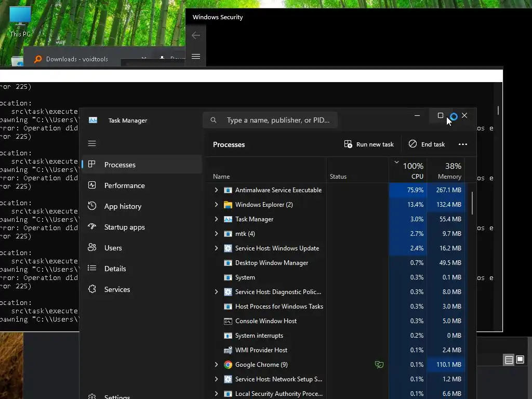The height and width of the screenshot is (399, 532).
Task: Select the Antimalware Service Executable icon
Action: coord(228,190)
